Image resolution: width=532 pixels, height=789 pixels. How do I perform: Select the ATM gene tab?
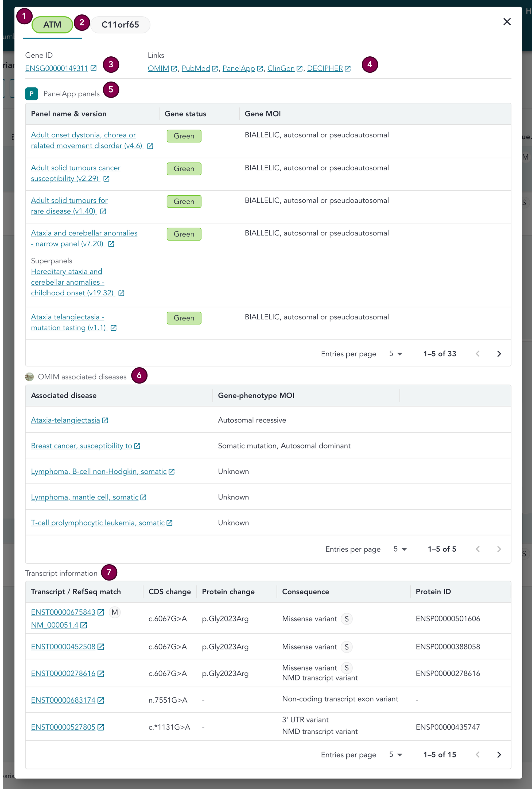(x=52, y=25)
